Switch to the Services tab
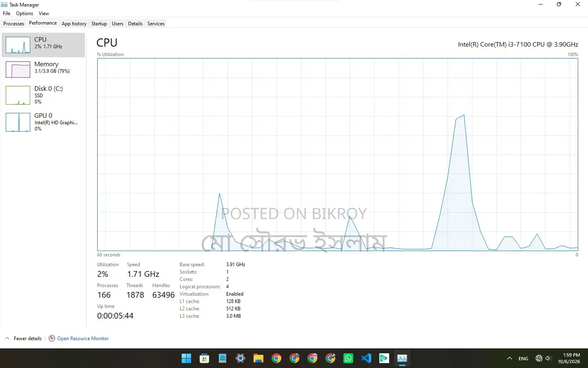Screen dimensions: 588x368 (156, 24)
